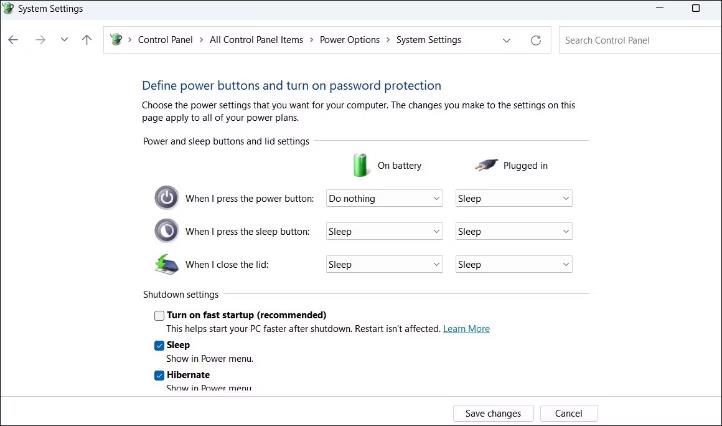Screen dimensions: 722x426
Task: Expand chevron after All Control Panel Items
Action: 311,40
